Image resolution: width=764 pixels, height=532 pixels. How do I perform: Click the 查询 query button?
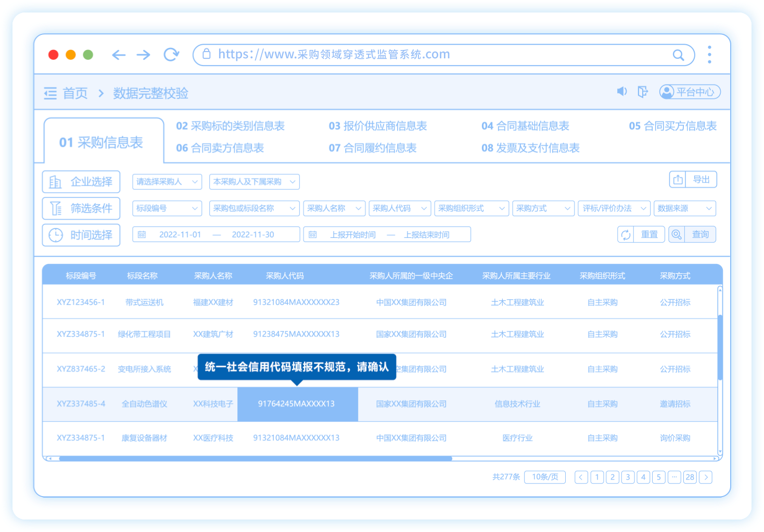point(692,235)
